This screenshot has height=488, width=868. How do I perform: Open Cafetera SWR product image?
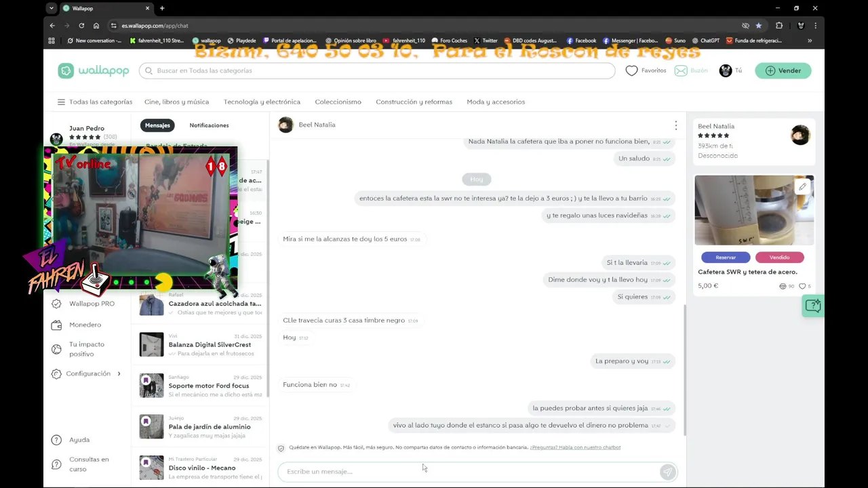pos(754,210)
